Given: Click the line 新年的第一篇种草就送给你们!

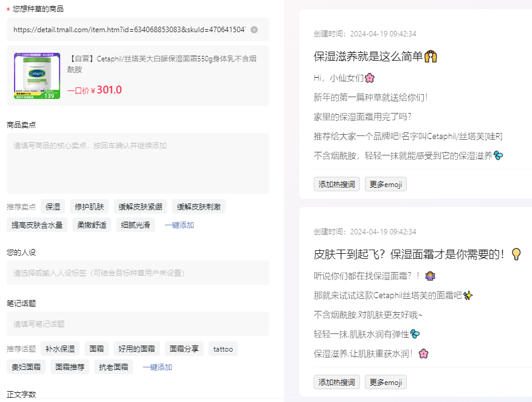Looking at the screenshot, I should pos(370,98).
